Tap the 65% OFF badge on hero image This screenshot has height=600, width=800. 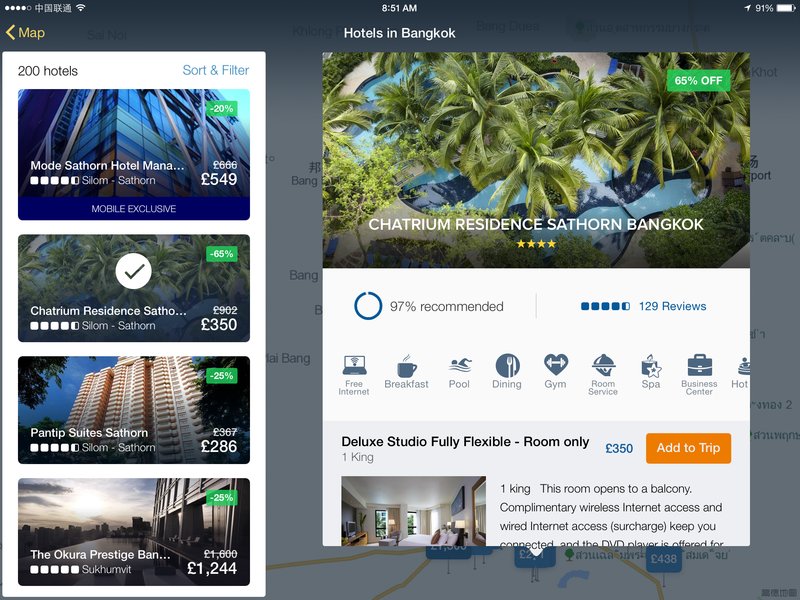pyautogui.click(x=698, y=81)
